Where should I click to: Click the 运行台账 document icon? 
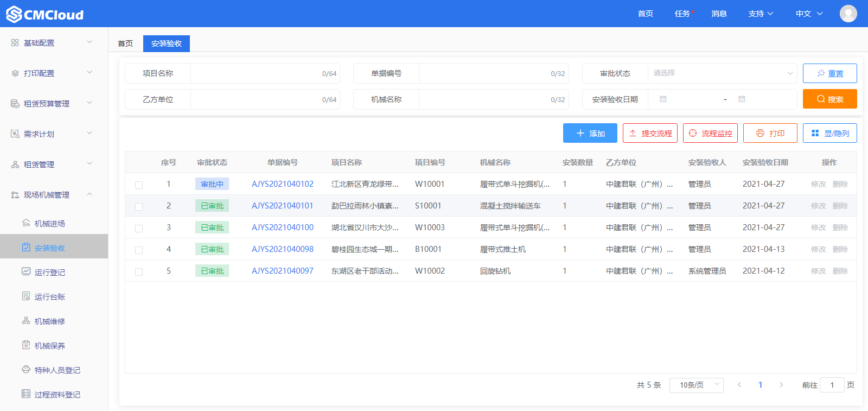[26, 296]
